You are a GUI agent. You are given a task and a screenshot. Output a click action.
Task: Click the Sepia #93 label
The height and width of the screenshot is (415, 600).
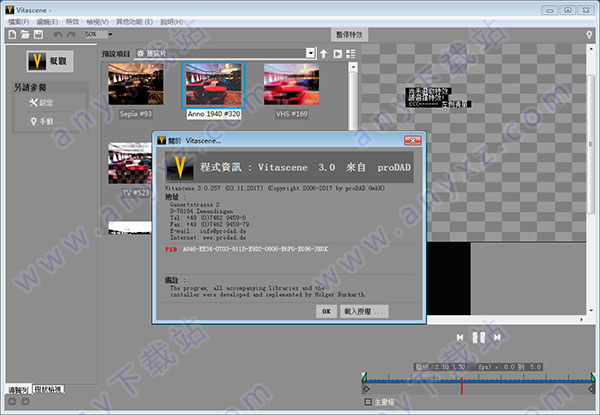[x=135, y=114]
